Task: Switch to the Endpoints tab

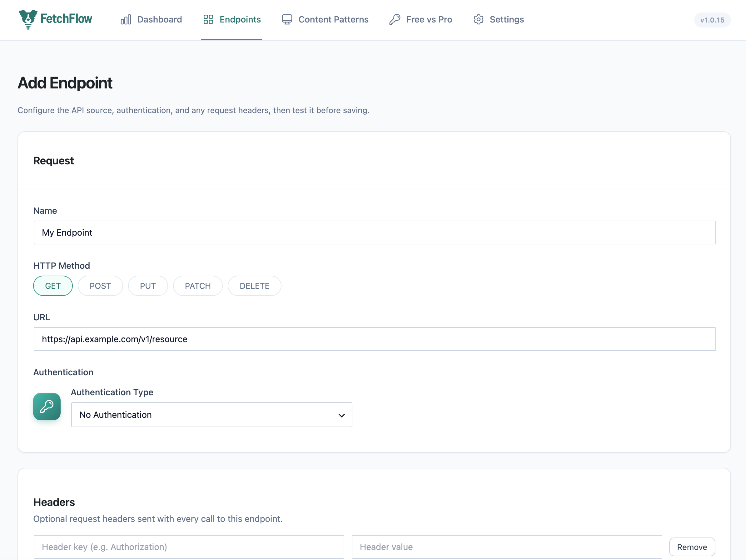Action: click(232, 20)
